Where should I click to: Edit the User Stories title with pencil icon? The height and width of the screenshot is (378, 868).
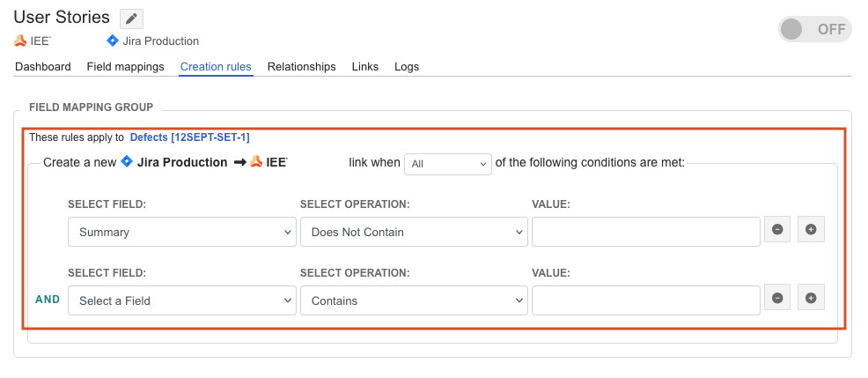[x=131, y=19]
